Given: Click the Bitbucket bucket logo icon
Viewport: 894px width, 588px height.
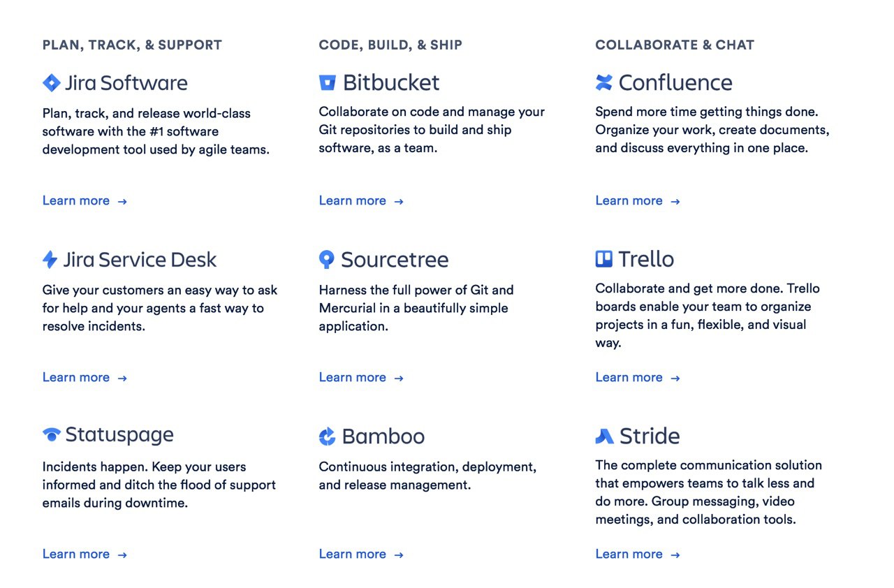Looking at the screenshot, I should click(x=328, y=83).
